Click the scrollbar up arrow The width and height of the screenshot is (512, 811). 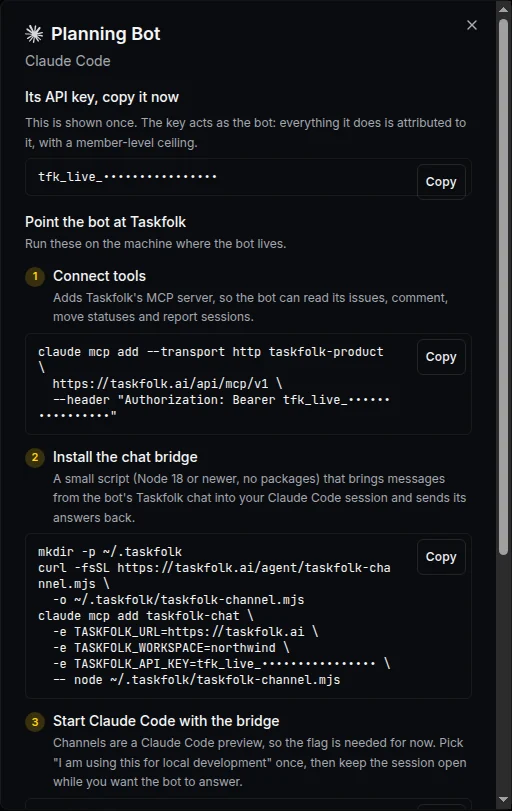point(503,9)
